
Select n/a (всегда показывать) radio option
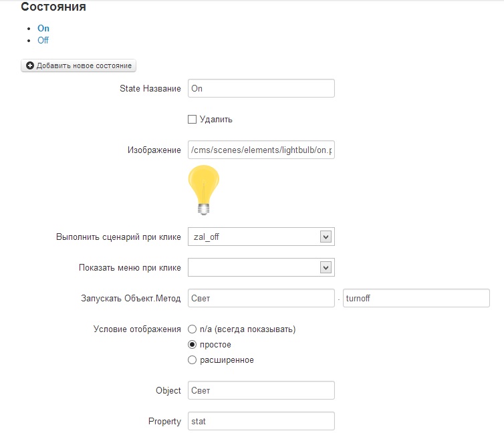coord(193,329)
